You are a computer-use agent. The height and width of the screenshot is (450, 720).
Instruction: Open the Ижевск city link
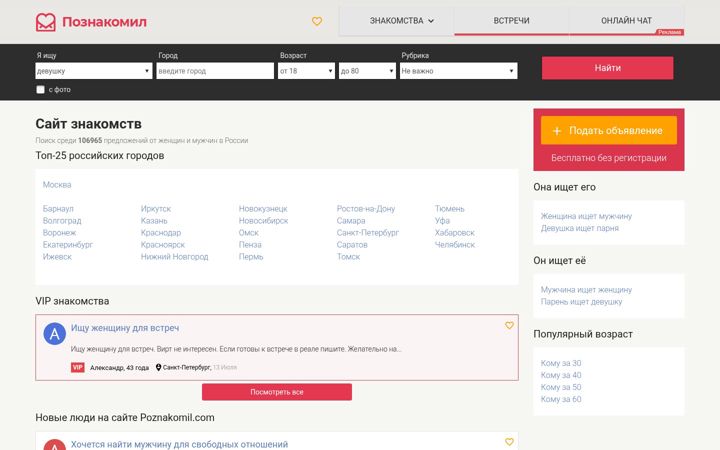click(x=57, y=257)
